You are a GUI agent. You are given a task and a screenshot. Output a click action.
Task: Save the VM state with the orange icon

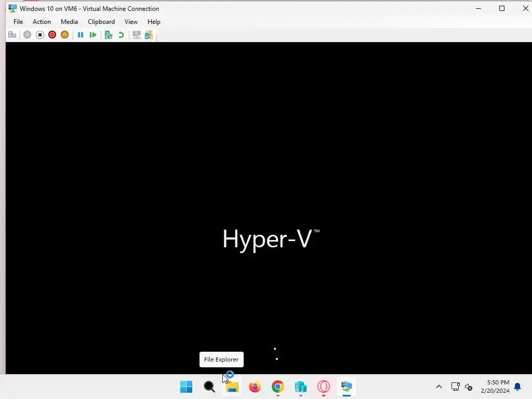[64, 35]
